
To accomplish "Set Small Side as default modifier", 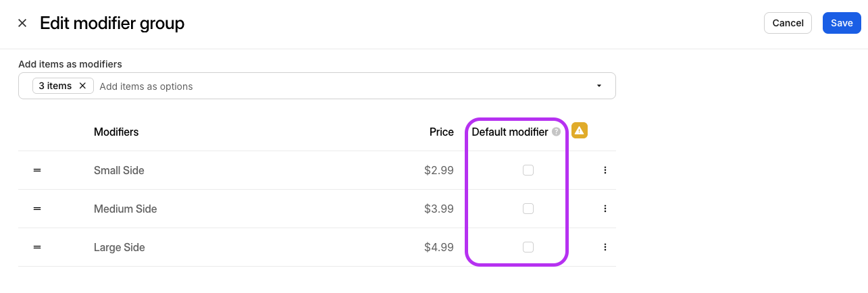I will pyautogui.click(x=528, y=170).
